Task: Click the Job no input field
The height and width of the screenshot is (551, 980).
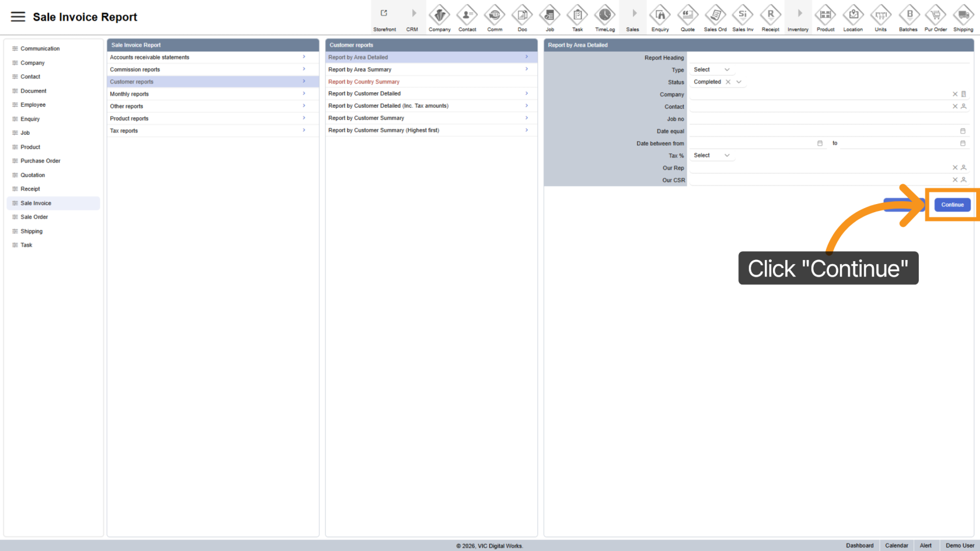Action: 828,119
